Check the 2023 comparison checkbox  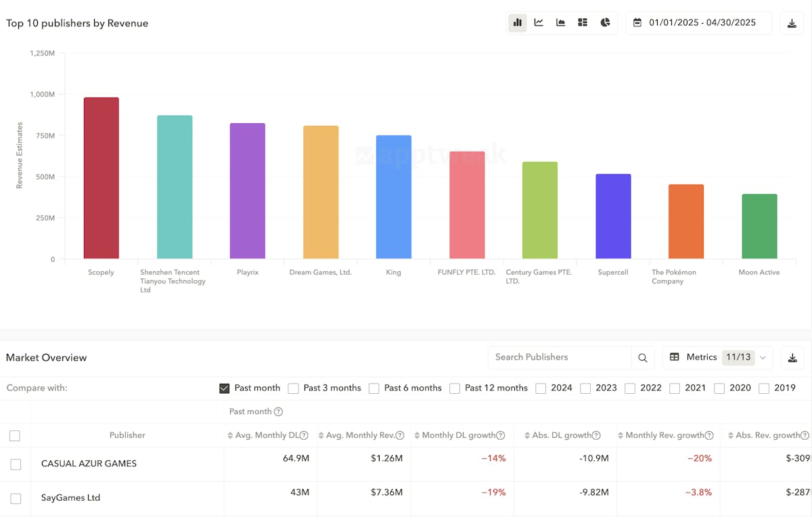pos(585,388)
